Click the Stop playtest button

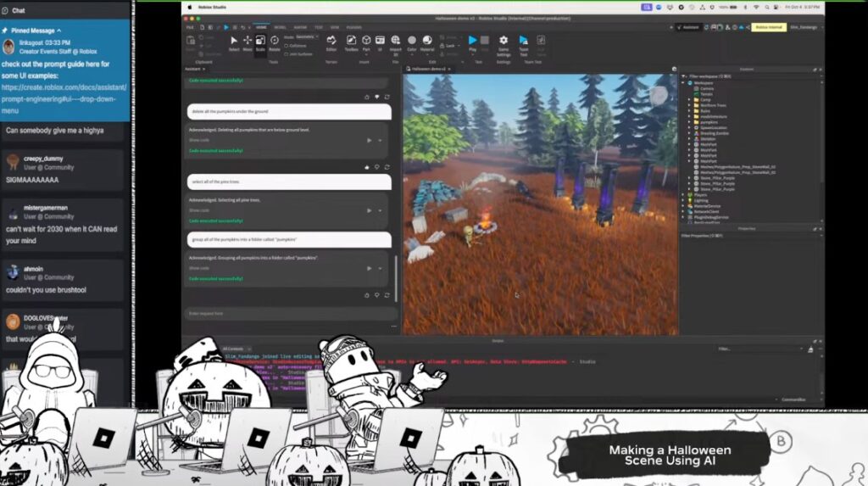[x=484, y=43]
